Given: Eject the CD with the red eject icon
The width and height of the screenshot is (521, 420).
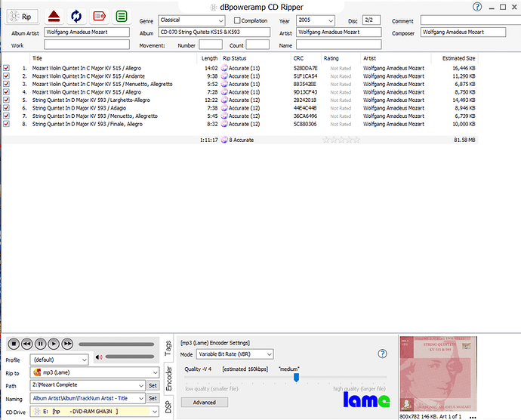Looking at the screenshot, I should 54,16.
